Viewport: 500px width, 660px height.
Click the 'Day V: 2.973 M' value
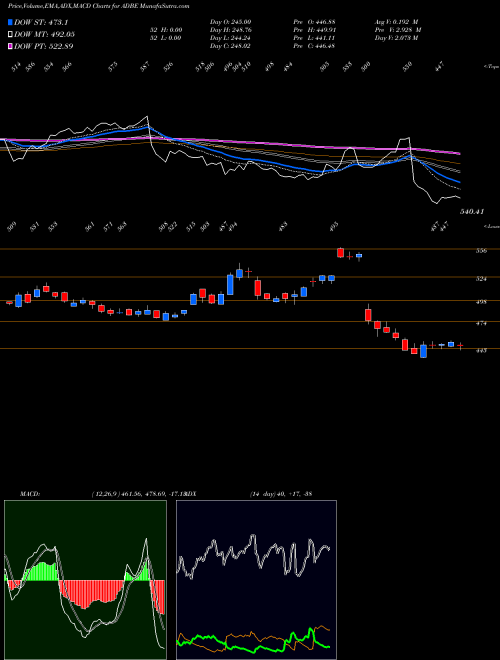pyautogui.click(x=396, y=38)
